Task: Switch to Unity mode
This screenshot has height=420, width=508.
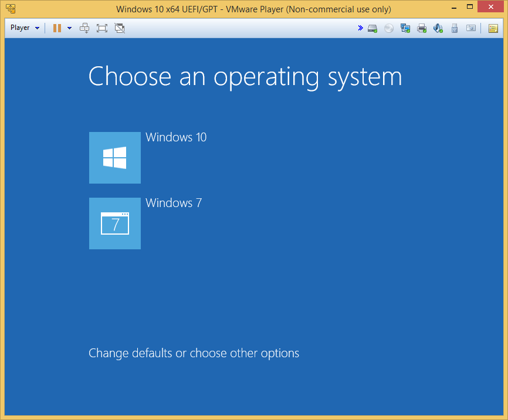Action: 120,28
